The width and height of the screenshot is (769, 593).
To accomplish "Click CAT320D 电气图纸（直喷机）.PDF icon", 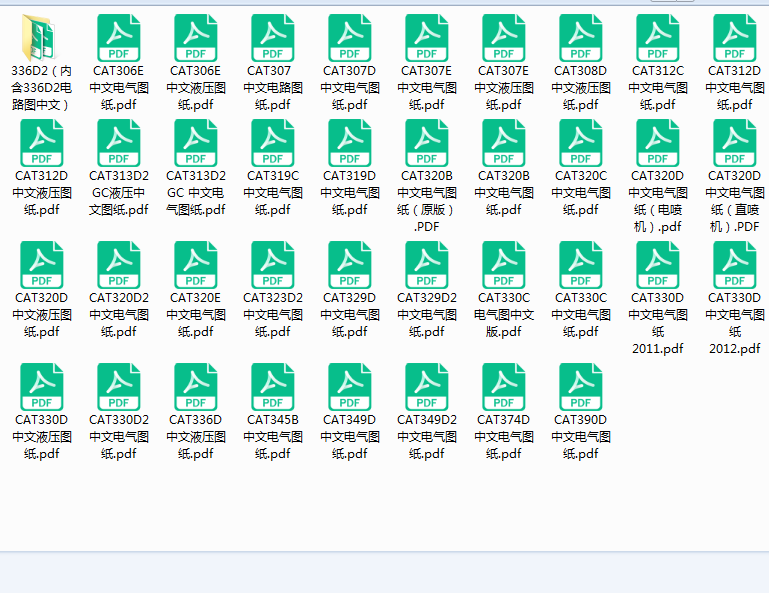I will click(x=735, y=143).
